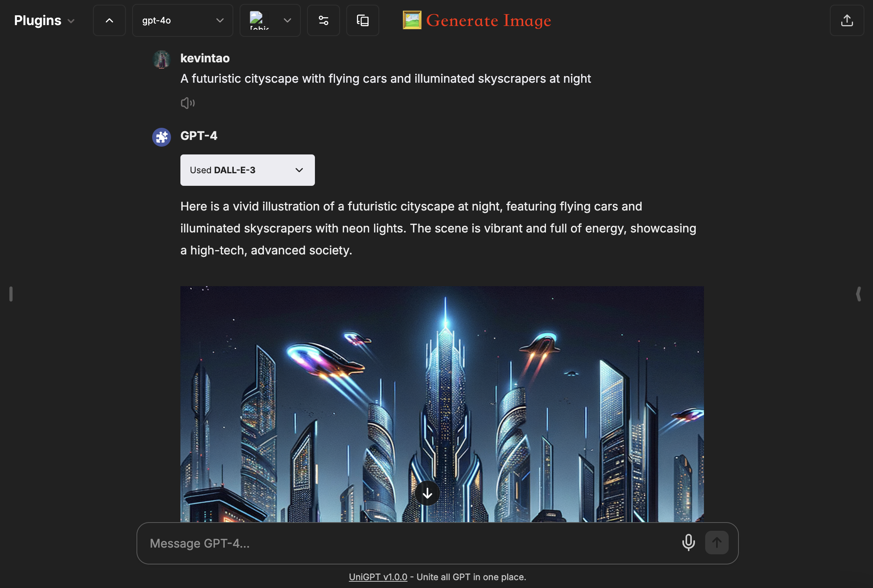Screen dimensions: 873x588
Task: Click the GPT-4 plugin puzzle avatar
Action: point(161,137)
